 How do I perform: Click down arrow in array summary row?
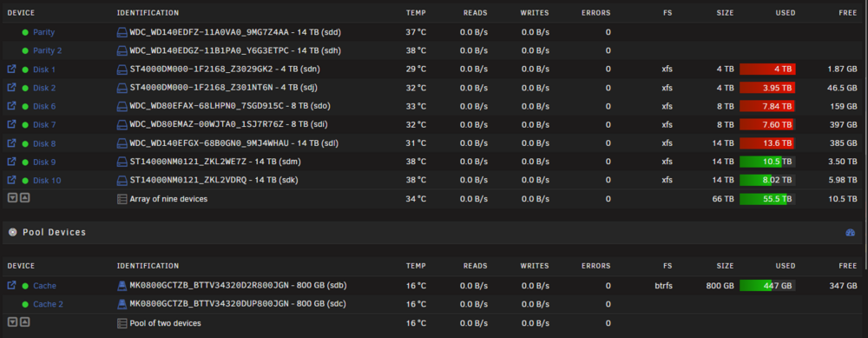click(12, 198)
